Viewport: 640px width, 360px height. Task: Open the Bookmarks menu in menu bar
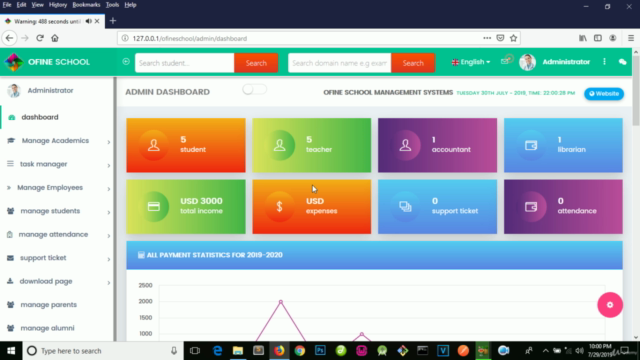[x=86, y=5]
